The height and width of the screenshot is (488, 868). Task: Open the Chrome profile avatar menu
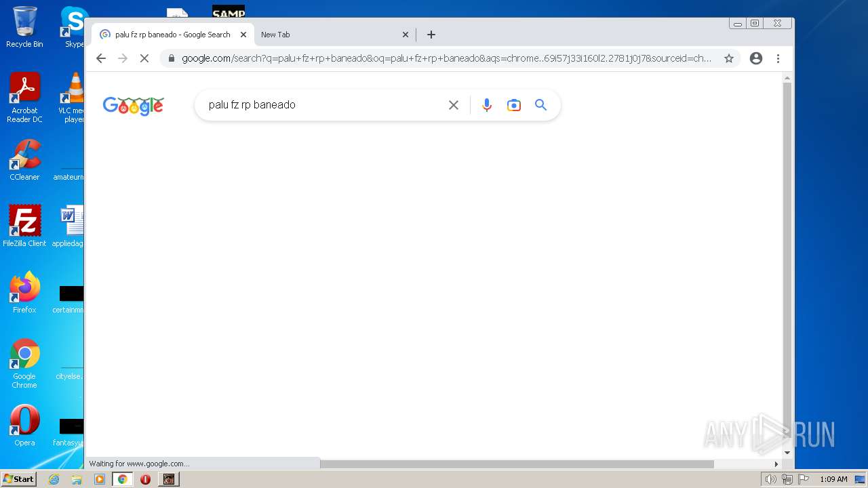[x=756, y=58]
